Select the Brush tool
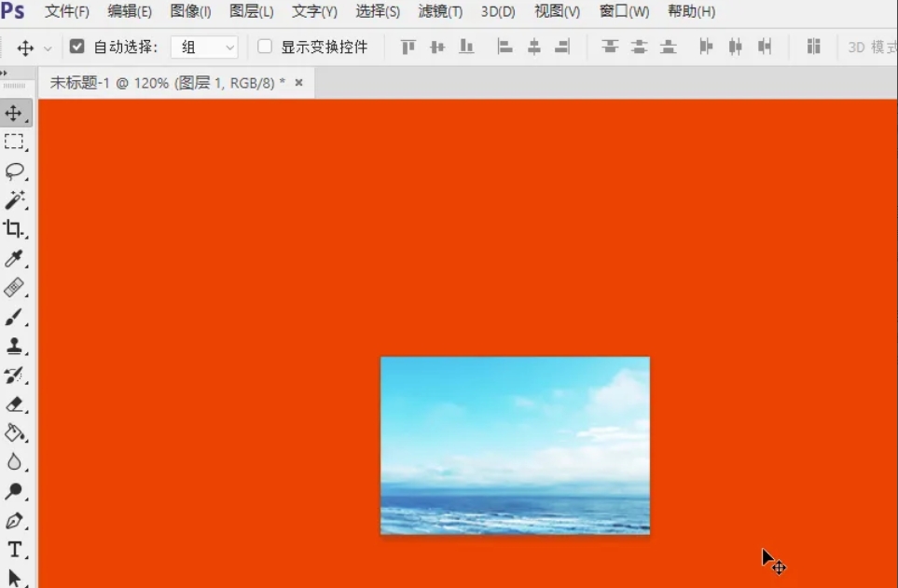The width and height of the screenshot is (898, 588). [14, 317]
